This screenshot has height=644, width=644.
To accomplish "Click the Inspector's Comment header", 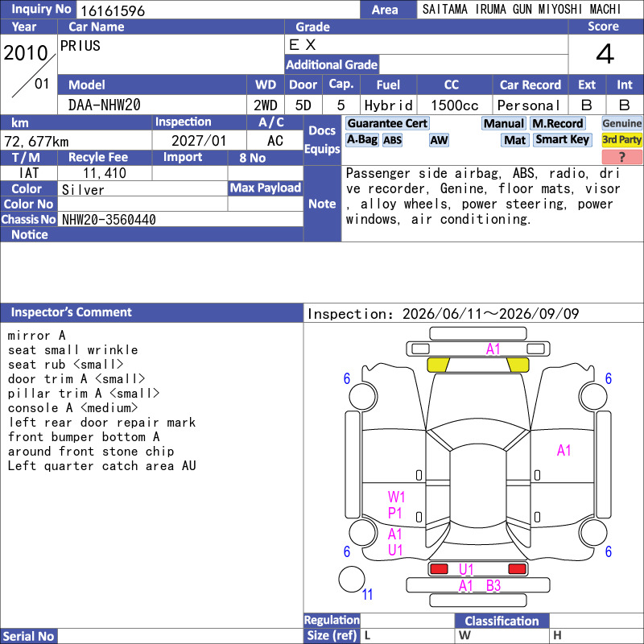I will [71, 312].
